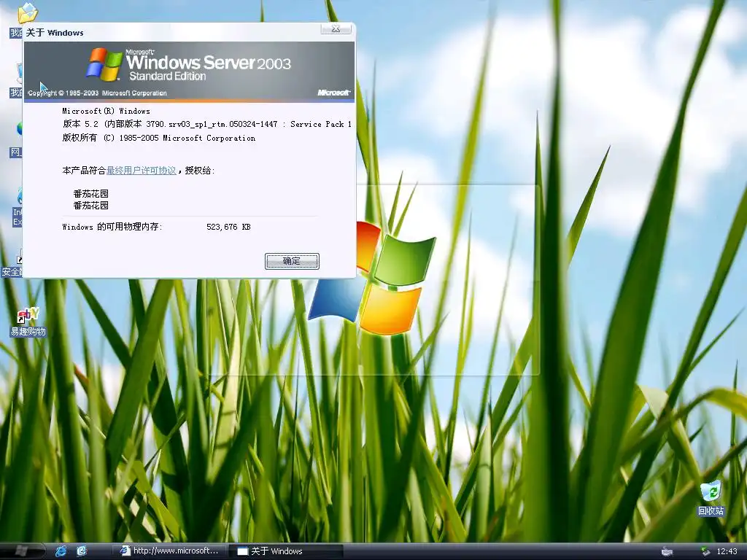The height and width of the screenshot is (560, 747).
Task: Switch to the http://www.microsoft... taskbar window
Action: tap(170, 551)
